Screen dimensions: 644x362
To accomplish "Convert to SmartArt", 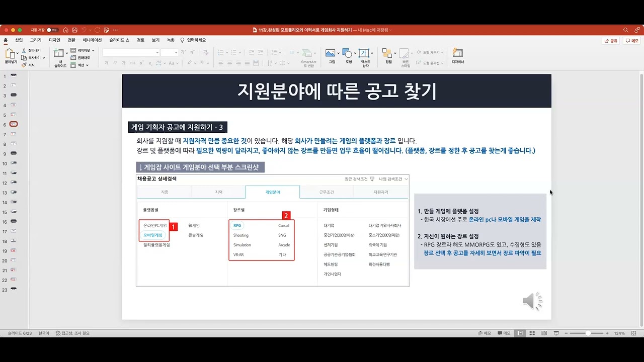I will (x=308, y=58).
